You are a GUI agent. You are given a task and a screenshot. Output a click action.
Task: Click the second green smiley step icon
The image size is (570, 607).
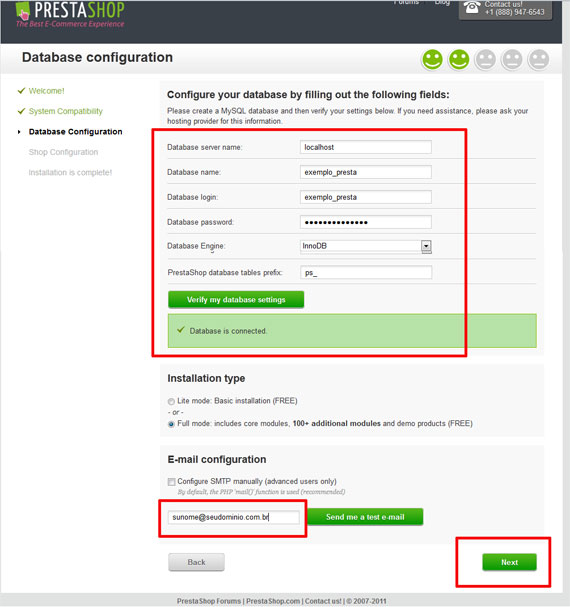coord(459,60)
